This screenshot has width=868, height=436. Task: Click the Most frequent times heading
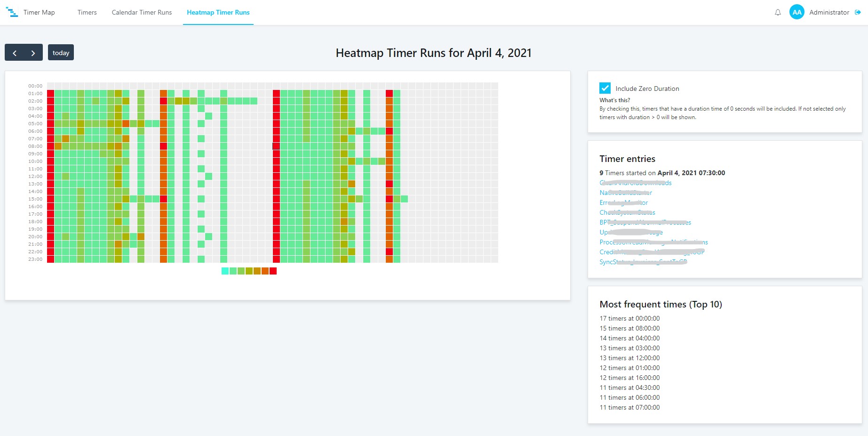tap(661, 304)
